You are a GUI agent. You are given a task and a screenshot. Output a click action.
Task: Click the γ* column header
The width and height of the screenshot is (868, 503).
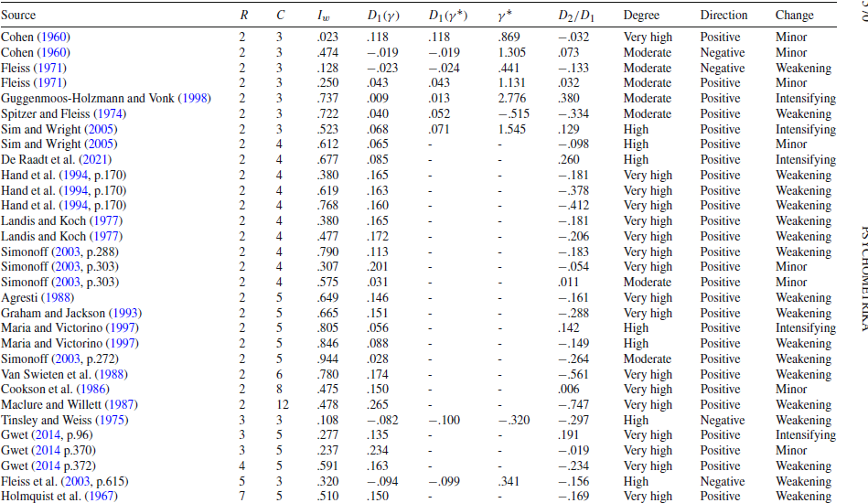(504, 16)
